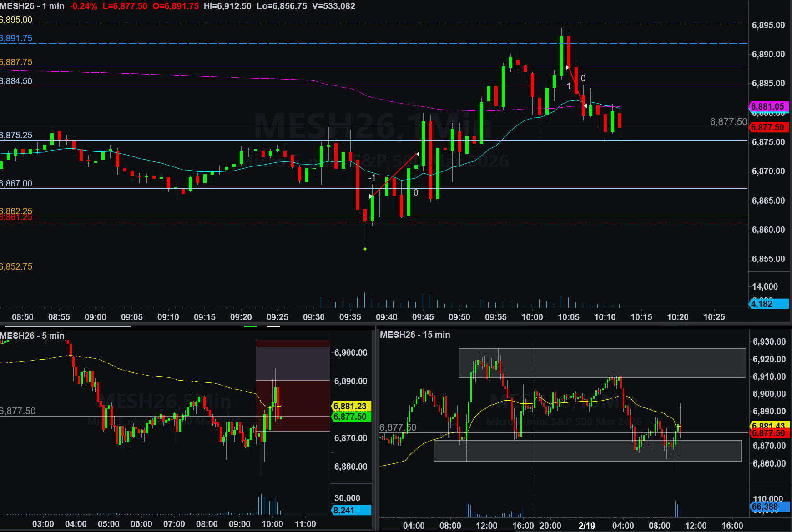792x532 pixels.
Task: Click the 6,895.00 yellow level label
Action: 16,20
